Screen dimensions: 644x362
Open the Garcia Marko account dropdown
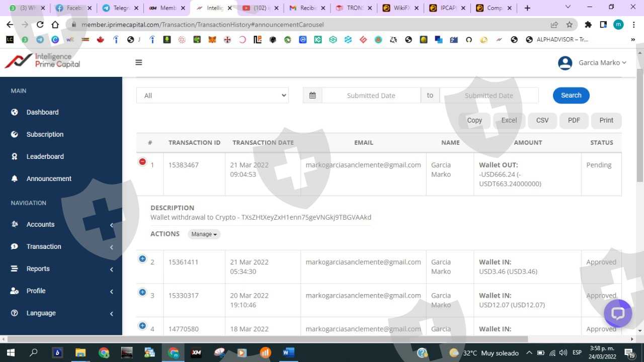602,63
